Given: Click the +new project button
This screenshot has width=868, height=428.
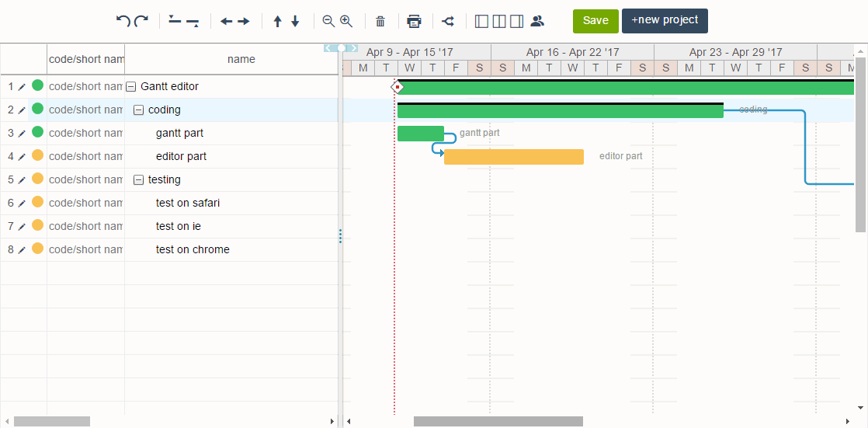Looking at the screenshot, I should pos(665,21).
